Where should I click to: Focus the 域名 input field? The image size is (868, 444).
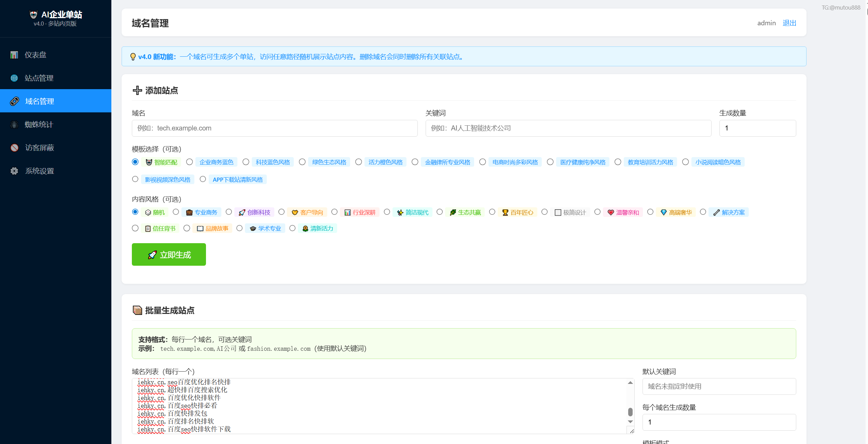pos(275,128)
